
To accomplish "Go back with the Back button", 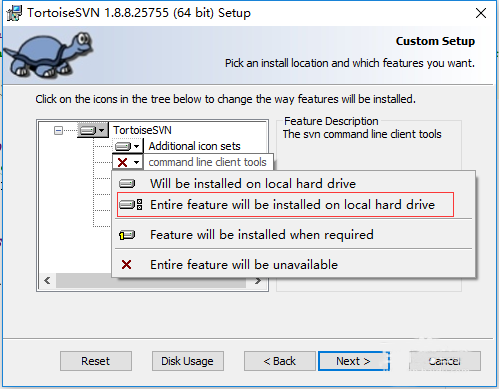I will [x=279, y=361].
